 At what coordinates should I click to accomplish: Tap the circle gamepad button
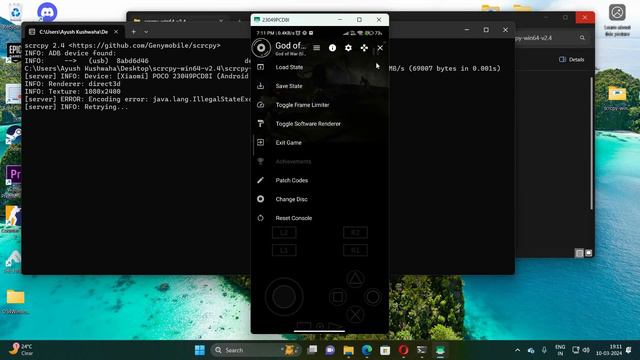373,297
